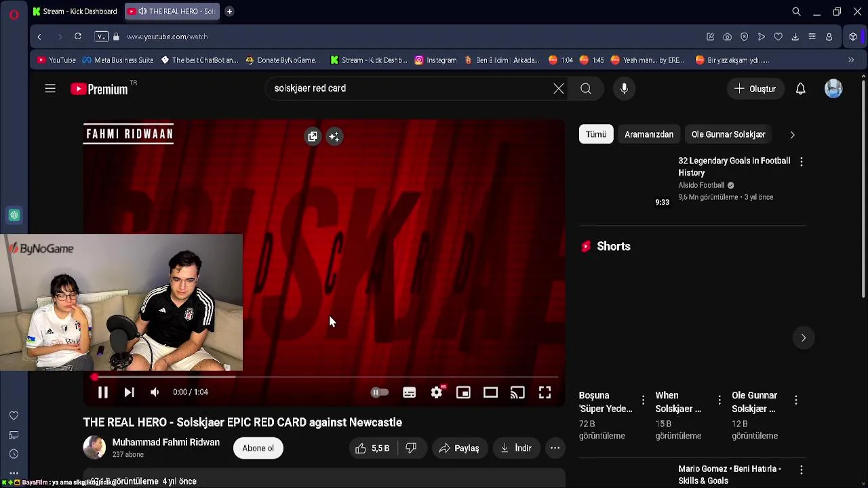The width and height of the screenshot is (868, 488).
Task: Open Instagram bookmark
Action: (x=435, y=60)
